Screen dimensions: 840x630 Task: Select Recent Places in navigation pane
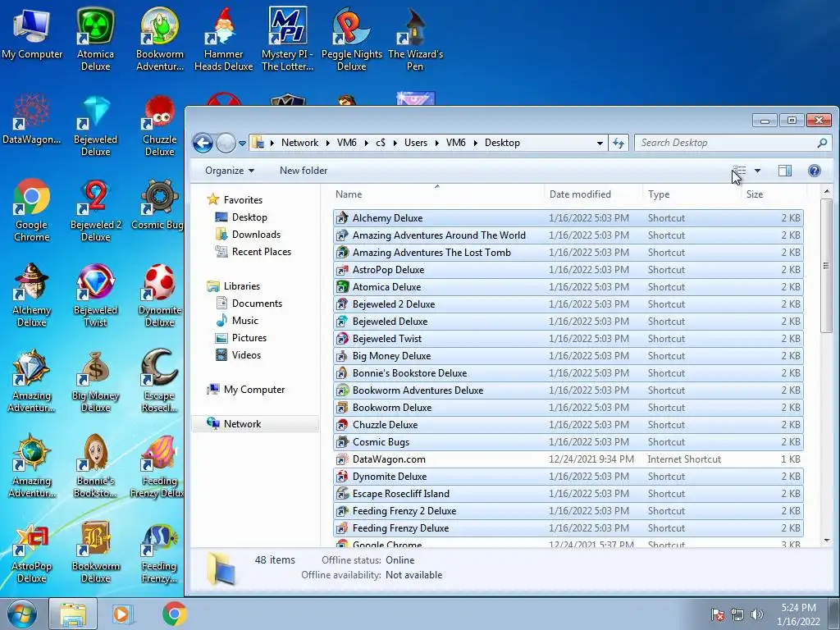click(x=261, y=251)
